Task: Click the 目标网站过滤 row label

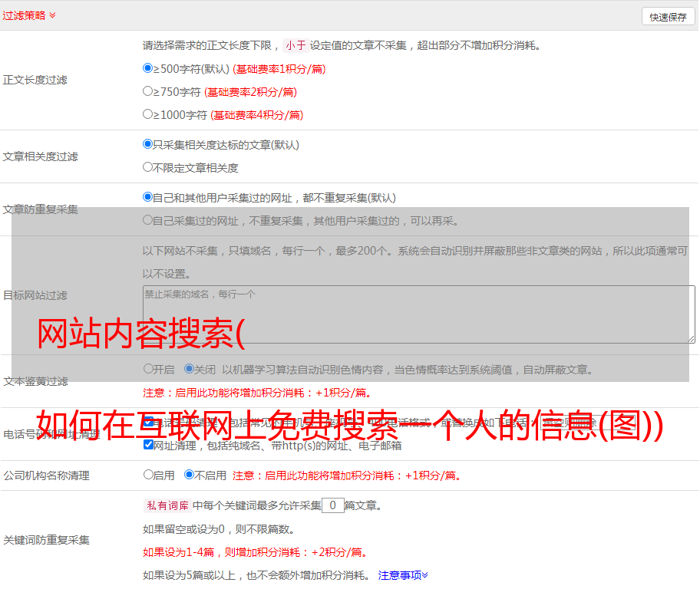Action: pyautogui.click(x=35, y=295)
